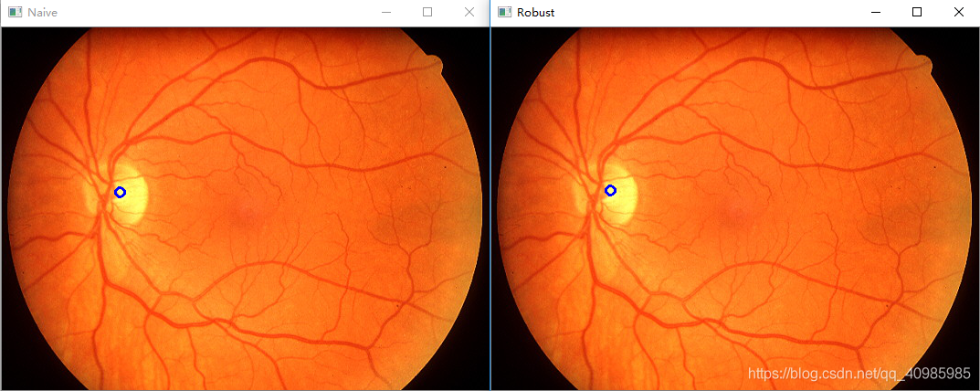The image size is (980, 391).
Task: Close the Robust window
Action: [x=959, y=12]
